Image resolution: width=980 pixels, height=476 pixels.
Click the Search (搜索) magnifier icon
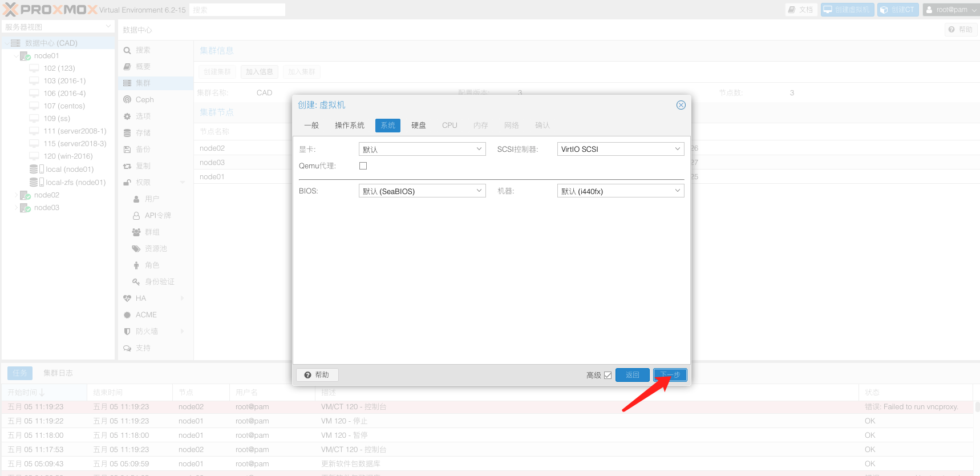pos(127,50)
